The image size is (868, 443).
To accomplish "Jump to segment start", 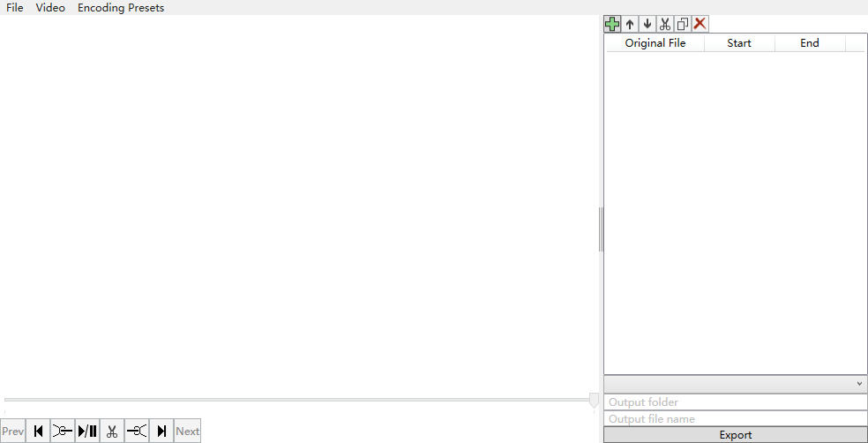I will tap(38, 431).
